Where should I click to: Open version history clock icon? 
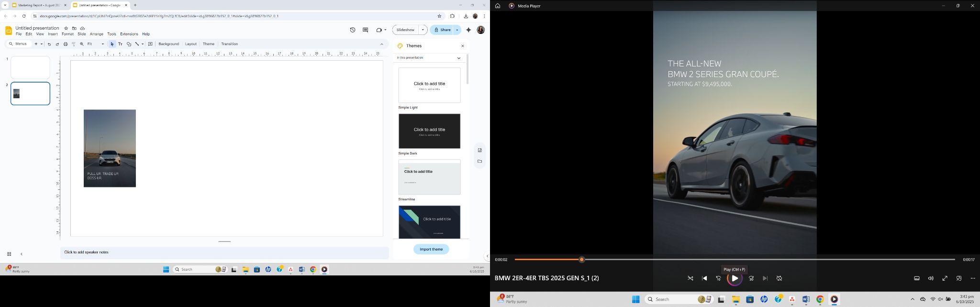click(353, 30)
